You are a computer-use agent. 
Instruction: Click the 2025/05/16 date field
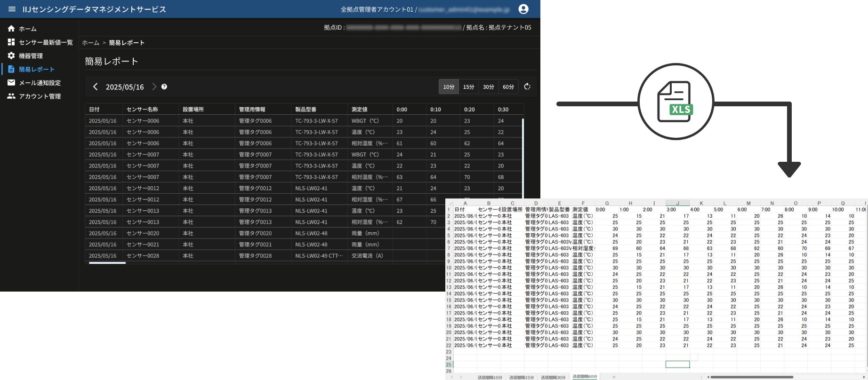pyautogui.click(x=125, y=87)
